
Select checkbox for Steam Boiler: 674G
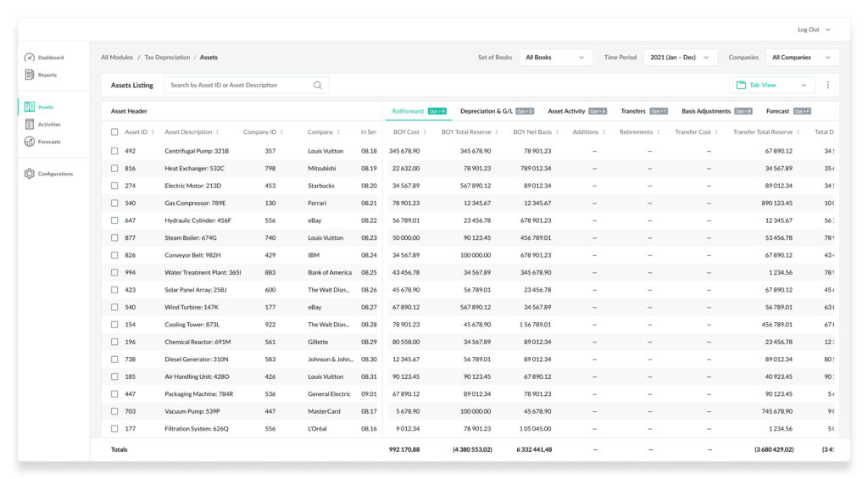[x=114, y=237]
